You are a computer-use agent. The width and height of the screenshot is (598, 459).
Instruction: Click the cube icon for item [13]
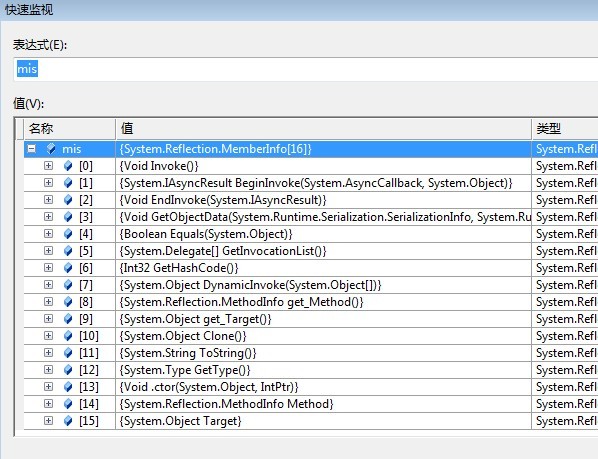tap(68, 387)
